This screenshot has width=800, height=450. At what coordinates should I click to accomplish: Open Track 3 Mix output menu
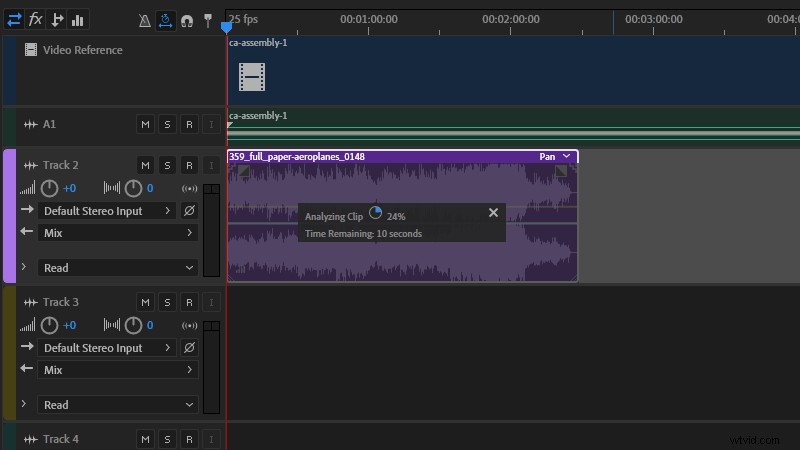coord(118,370)
